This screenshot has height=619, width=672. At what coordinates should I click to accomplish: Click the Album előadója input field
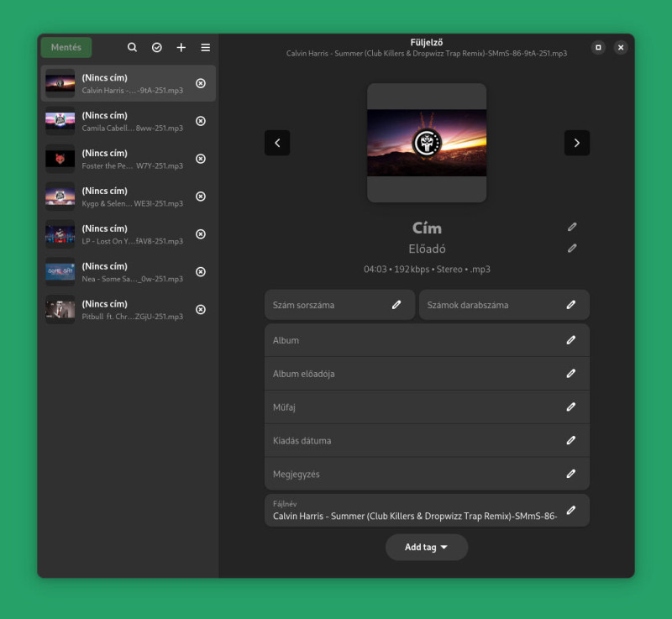427,374
